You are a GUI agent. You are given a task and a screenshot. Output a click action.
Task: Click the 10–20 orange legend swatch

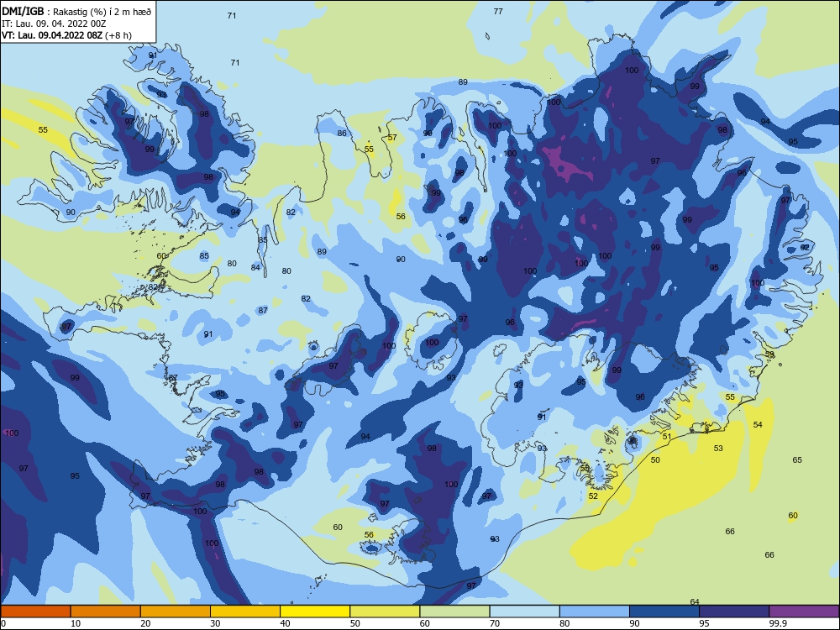pyautogui.click(x=106, y=612)
